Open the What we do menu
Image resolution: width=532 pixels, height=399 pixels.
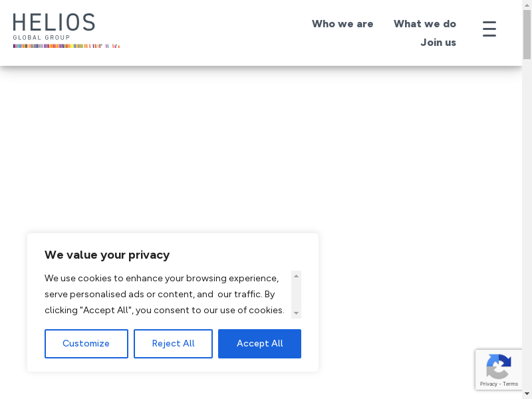click(x=425, y=24)
